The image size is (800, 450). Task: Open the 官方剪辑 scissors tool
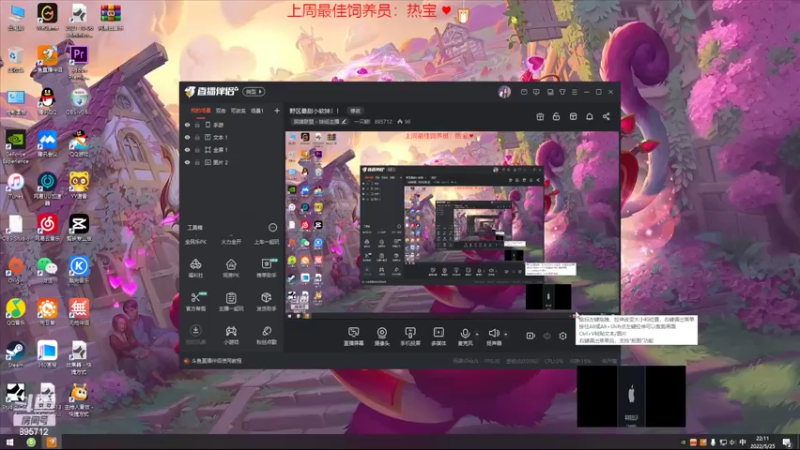coord(196,301)
